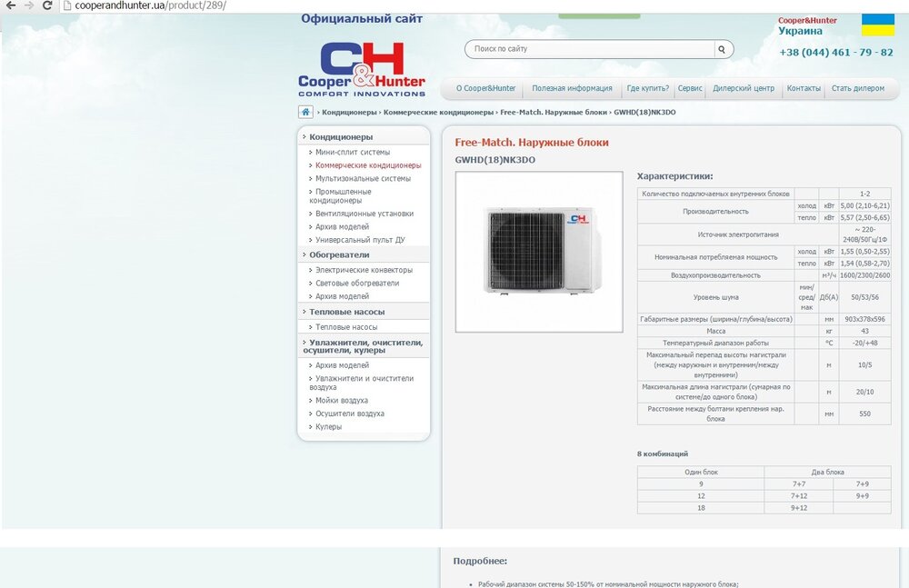Click the 'Масса' row label
The width and height of the screenshot is (909, 588).
tap(716, 331)
